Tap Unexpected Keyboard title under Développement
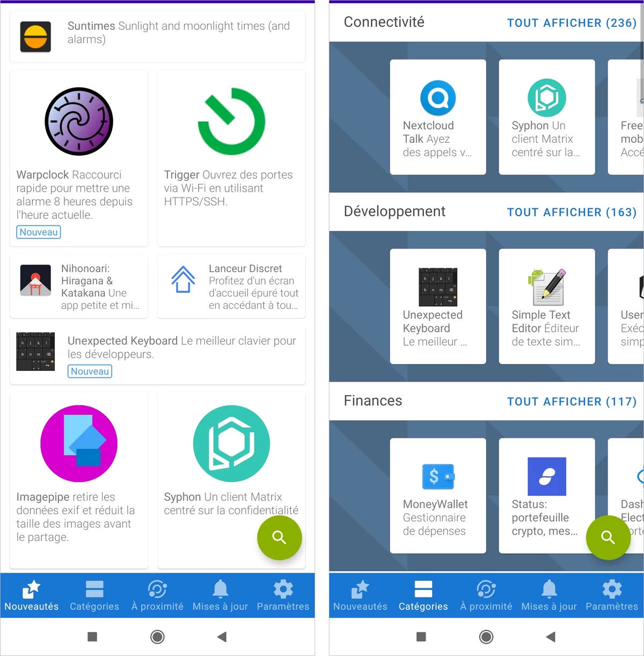The height and width of the screenshot is (656, 644). 433,322
